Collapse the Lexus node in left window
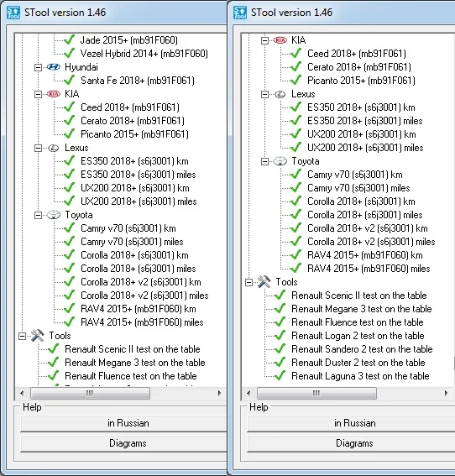The width and height of the screenshot is (455, 476). [x=38, y=148]
